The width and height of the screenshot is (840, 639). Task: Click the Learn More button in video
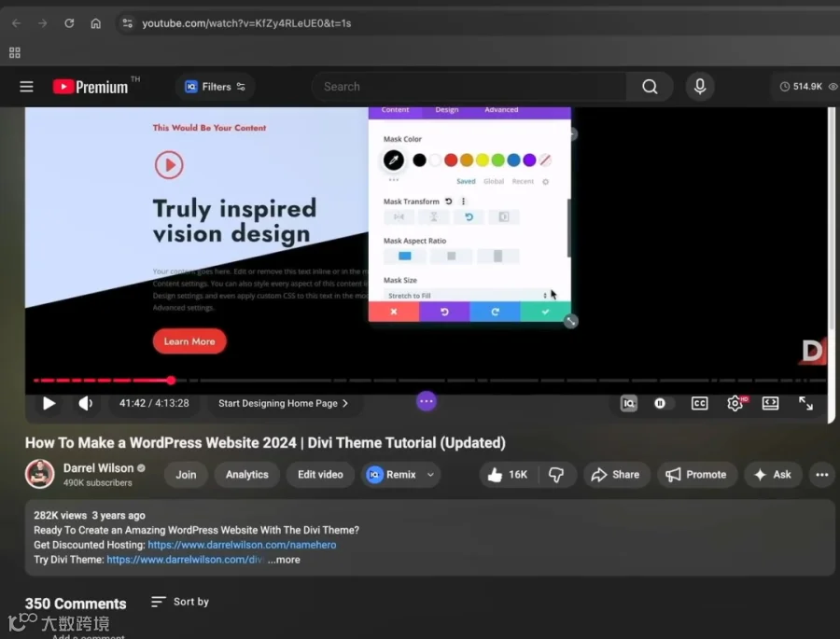coord(189,341)
